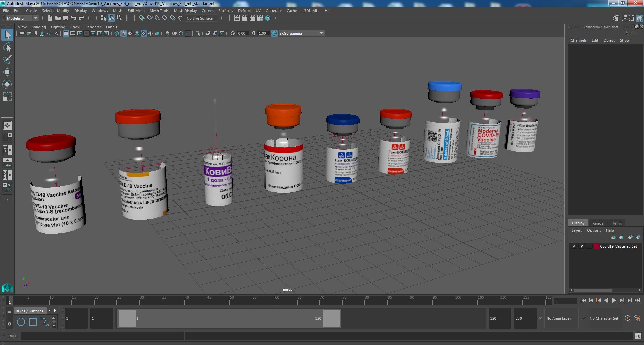Activate the Move tool
The height and width of the screenshot is (345, 644).
pyautogui.click(x=7, y=72)
